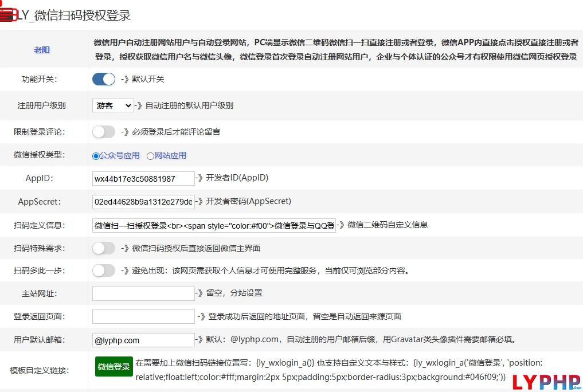583x392 pixels.
Task: Click the 微信授权类型 row label
Action: pyautogui.click(x=40, y=155)
